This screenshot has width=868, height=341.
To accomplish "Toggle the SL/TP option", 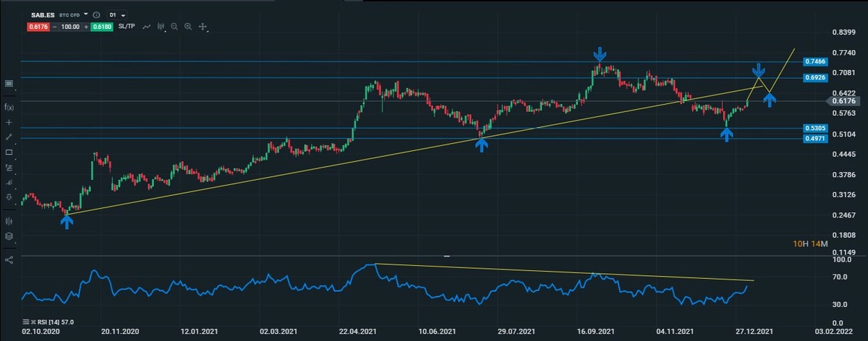I will [125, 27].
